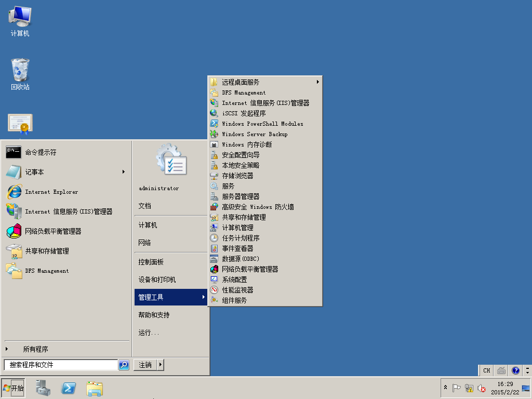Open 安全配置向导 entry
This screenshot has height=399, width=532.
[x=264, y=155]
